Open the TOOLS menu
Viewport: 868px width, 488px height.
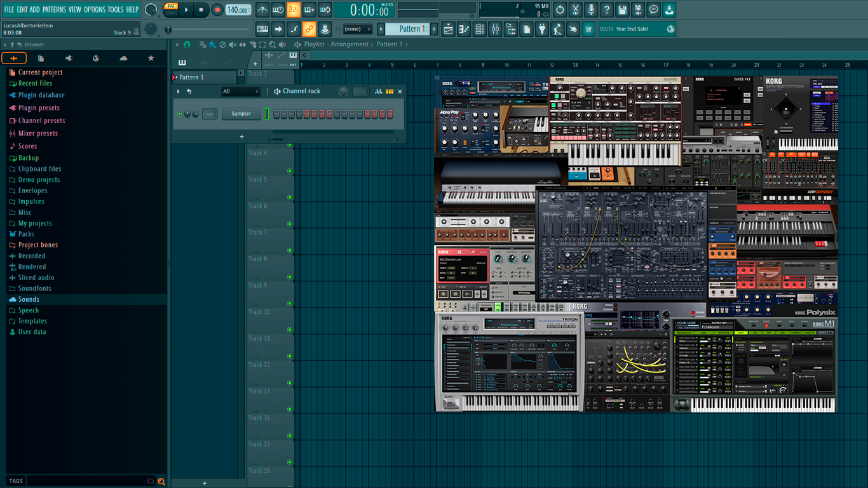tap(116, 10)
